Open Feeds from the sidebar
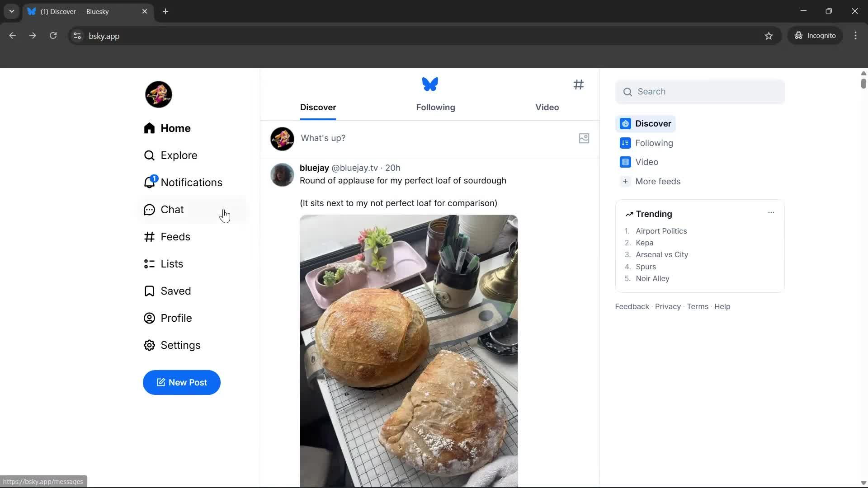The image size is (868, 488). (176, 236)
